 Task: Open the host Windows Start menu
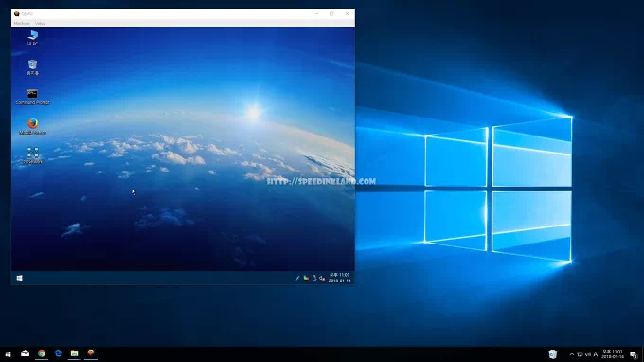point(8,353)
